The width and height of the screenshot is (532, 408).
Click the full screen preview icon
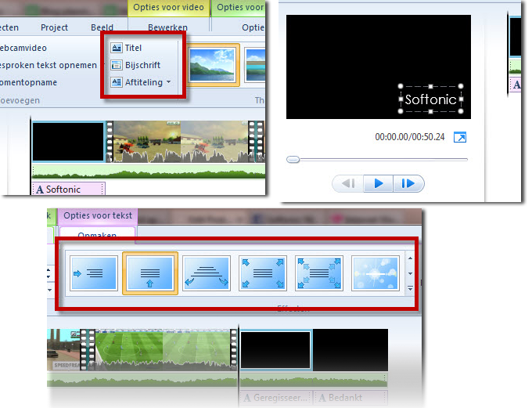pos(460,137)
